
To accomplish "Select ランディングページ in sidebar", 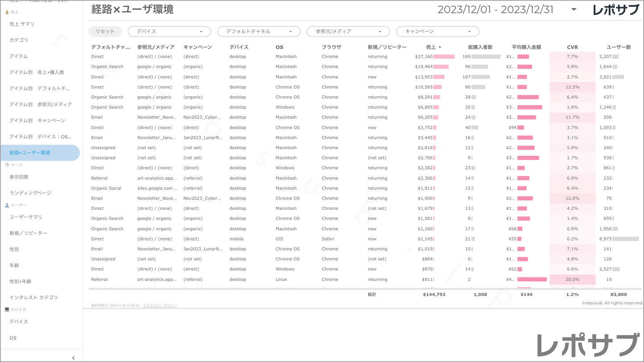I will [x=30, y=193].
